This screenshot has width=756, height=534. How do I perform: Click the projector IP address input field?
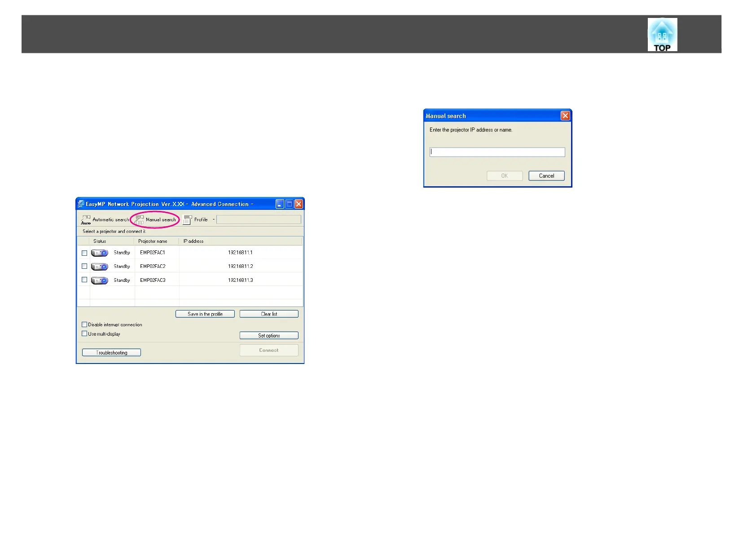pos(497,152)
